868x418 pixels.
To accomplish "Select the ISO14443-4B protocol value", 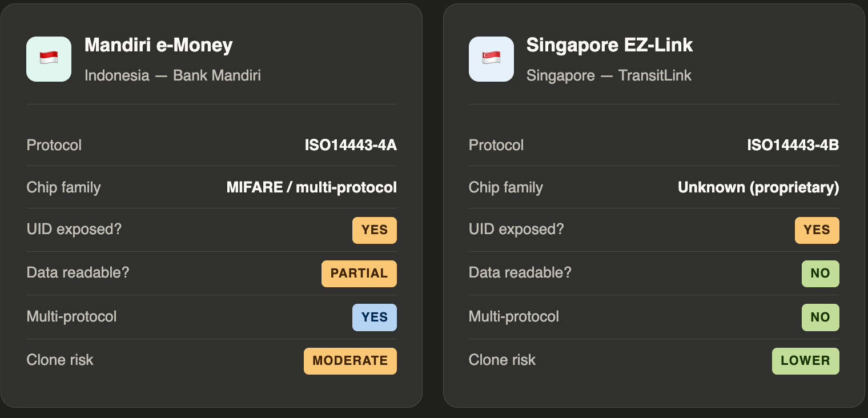I will 793,145.
